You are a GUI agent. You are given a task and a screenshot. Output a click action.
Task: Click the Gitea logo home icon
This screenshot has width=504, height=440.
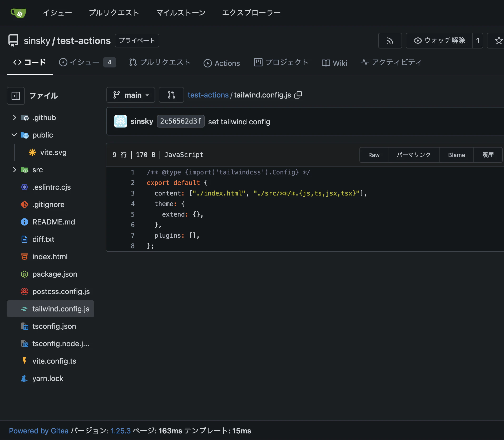(x=18, y=13)
